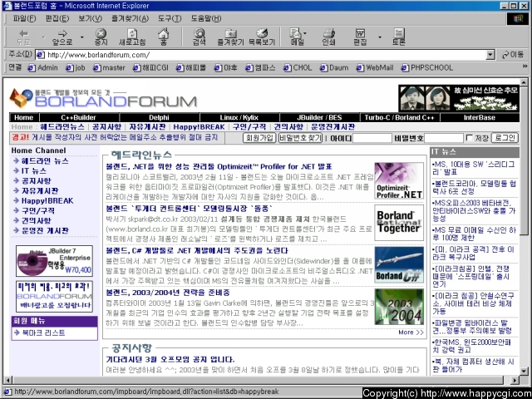Open the WebMail links-bar shortcut
The height and width of the screenshot is (399, 532).
click(x=375, y=68)
